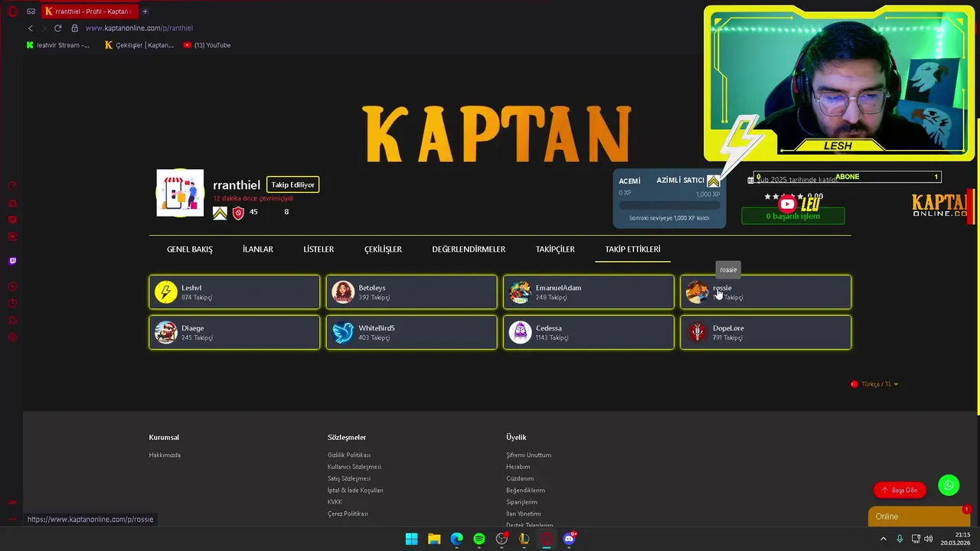Click the XP level progress bar

tap(669, 205)
